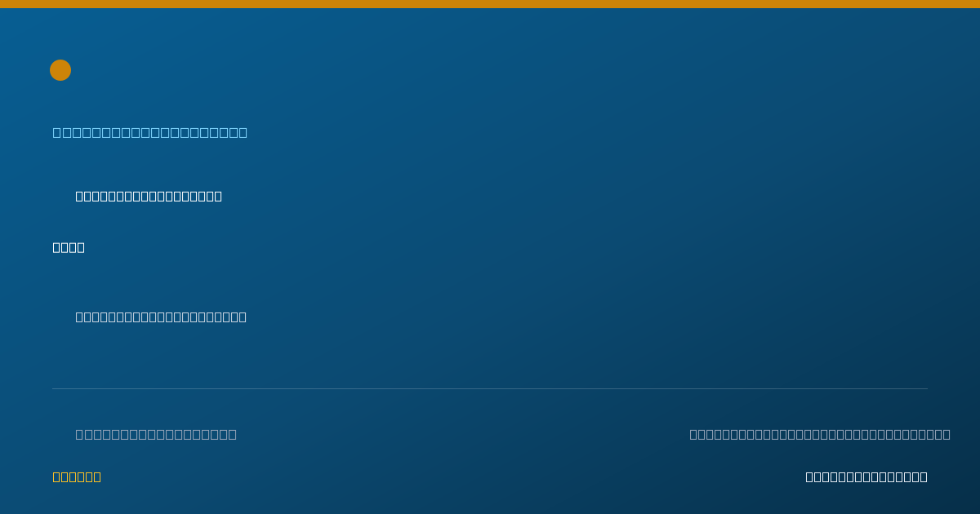This screenshot has height=514, width=980.
Task: Click the white text at bottom right corner
Action: tap(866, 476)
